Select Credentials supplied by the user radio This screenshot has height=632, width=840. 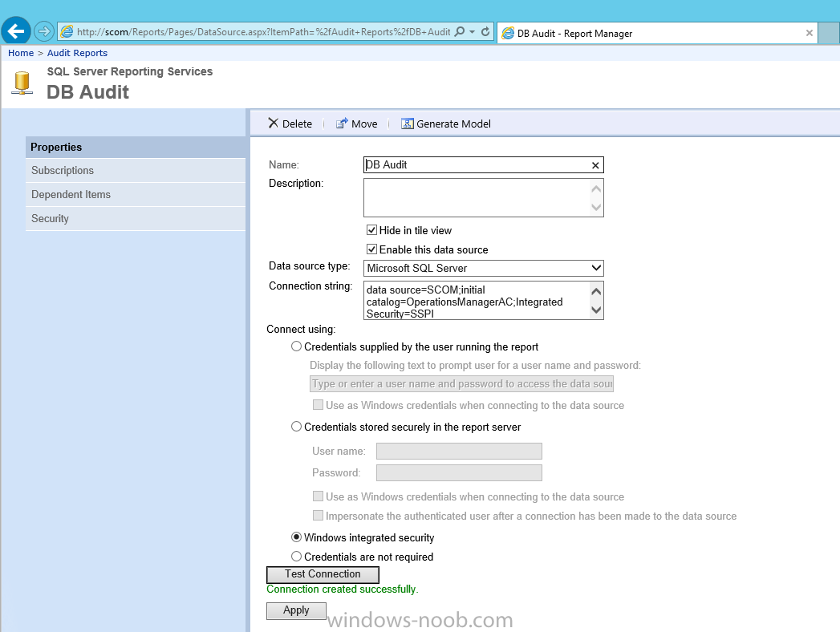(296, 346)
